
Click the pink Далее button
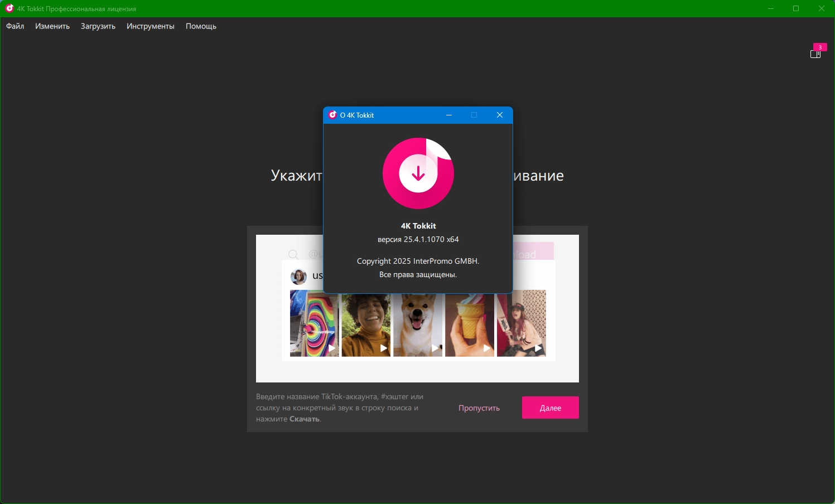551,408
